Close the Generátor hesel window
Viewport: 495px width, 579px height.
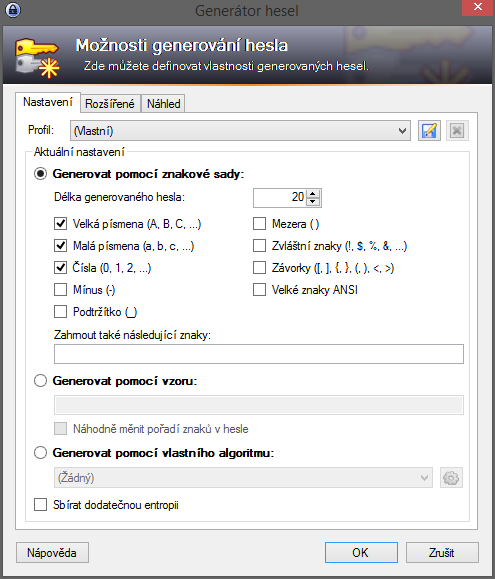[478, 7]
